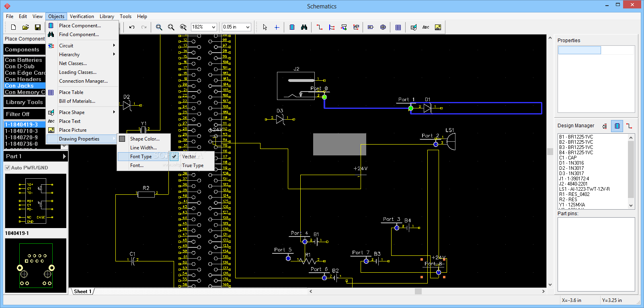Image resolution: width=644 pixels, height=308 pixels.
Task: Select the place bus tool
Action: pos(332,27)
